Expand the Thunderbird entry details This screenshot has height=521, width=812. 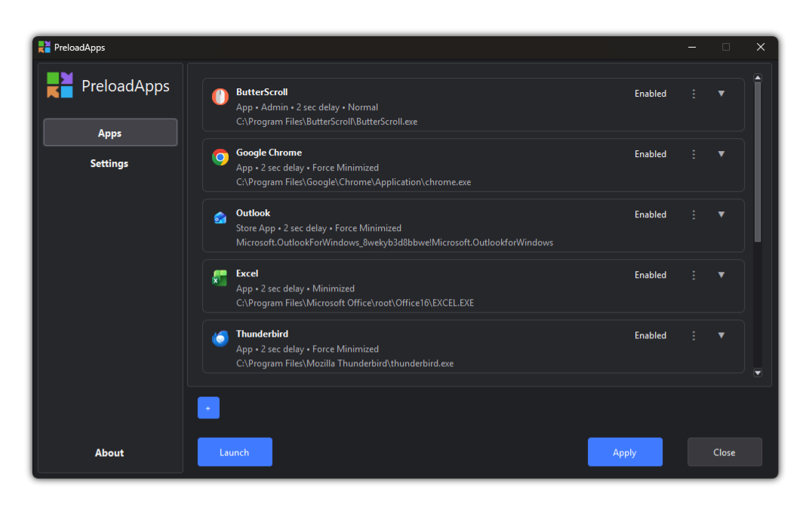coord(721,335)
